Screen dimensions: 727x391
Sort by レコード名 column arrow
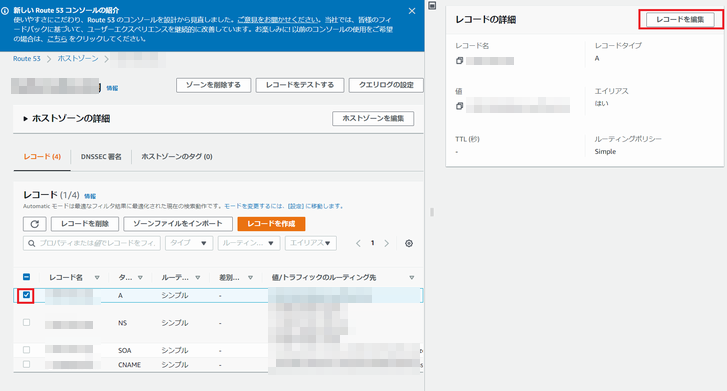[x=97, y=278]
